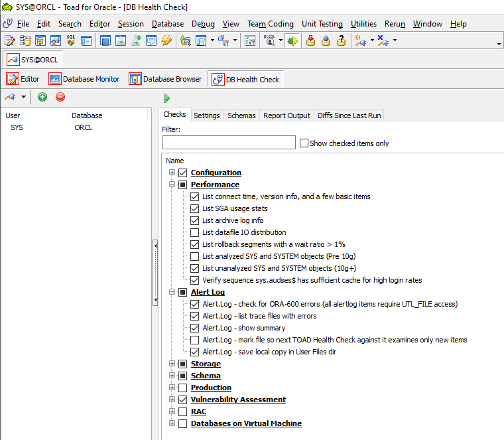Image resolution: width=504 pixels, height=440 pixels.
Task: Click the Performance category link
Action: click(215, 184)
